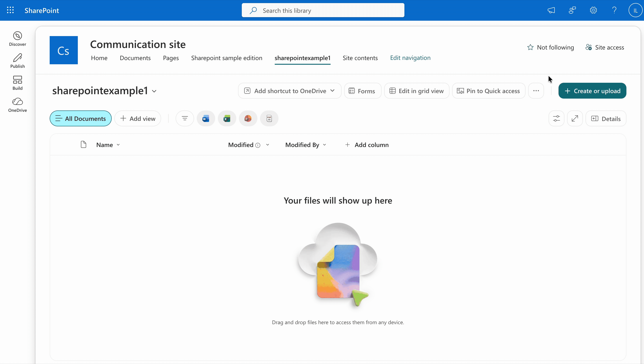Click Add view button
Image resolution: width=644 pixels, height=364 pixels.
coord(138,118)
